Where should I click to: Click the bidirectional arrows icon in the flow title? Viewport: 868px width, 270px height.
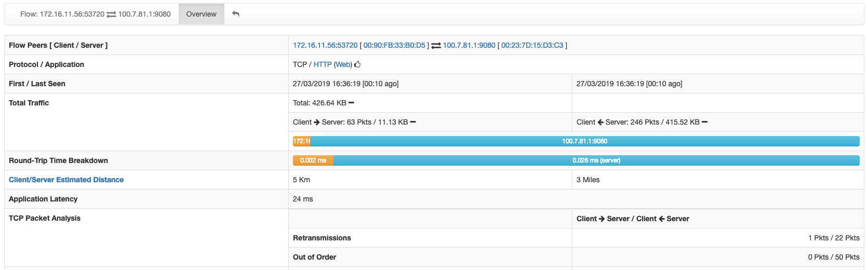click(111, 15)
